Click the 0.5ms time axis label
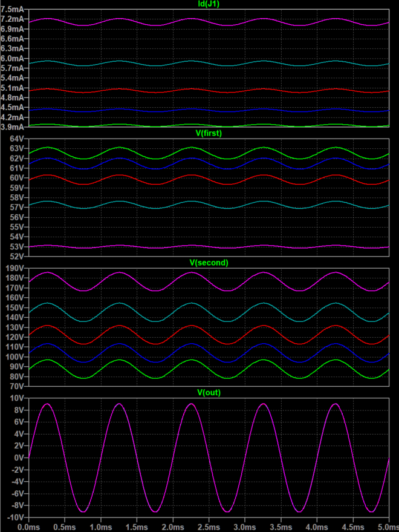This screenshot has height=532, width=399. (65, 527)
